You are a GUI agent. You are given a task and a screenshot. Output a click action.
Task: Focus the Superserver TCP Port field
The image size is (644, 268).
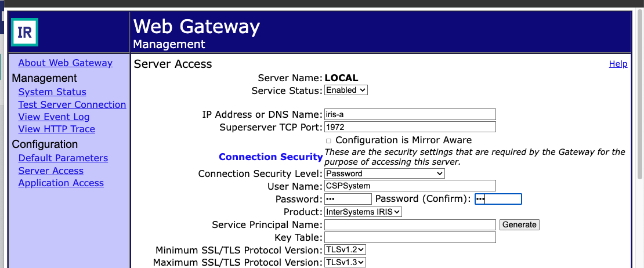(410, 127)
